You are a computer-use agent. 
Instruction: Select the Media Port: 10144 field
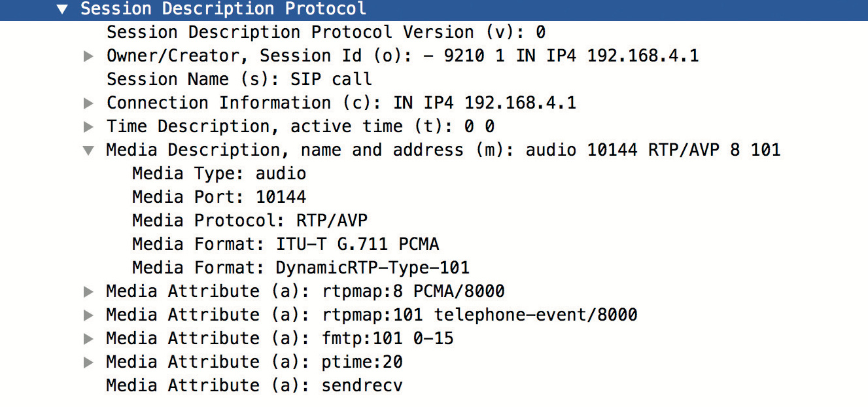tap(218, 197)
